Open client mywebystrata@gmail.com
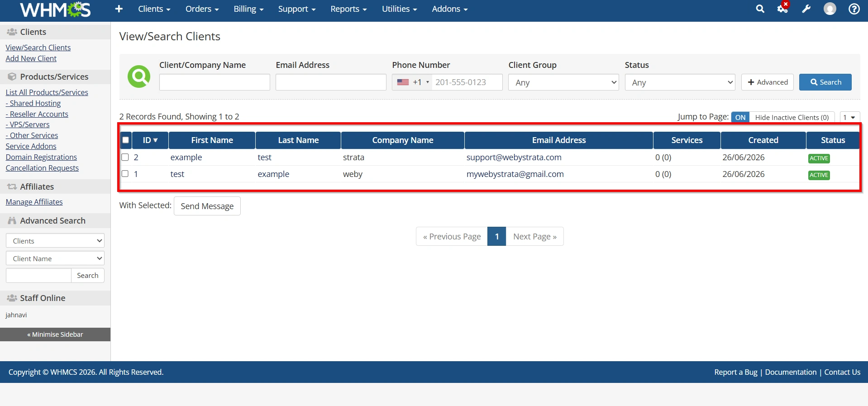Viewport: 868px width, 406px height. pyautogui.click(x=515, y=174)
